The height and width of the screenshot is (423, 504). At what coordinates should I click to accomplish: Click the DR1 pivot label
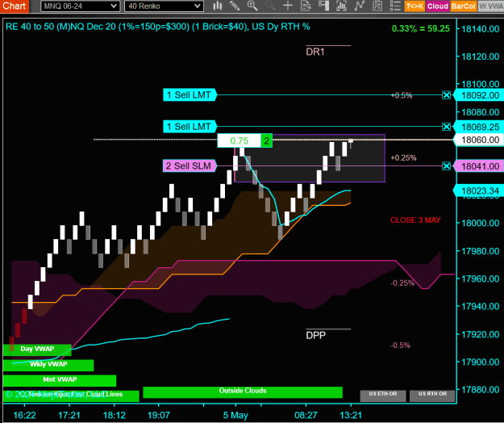[x=315, y=52]
